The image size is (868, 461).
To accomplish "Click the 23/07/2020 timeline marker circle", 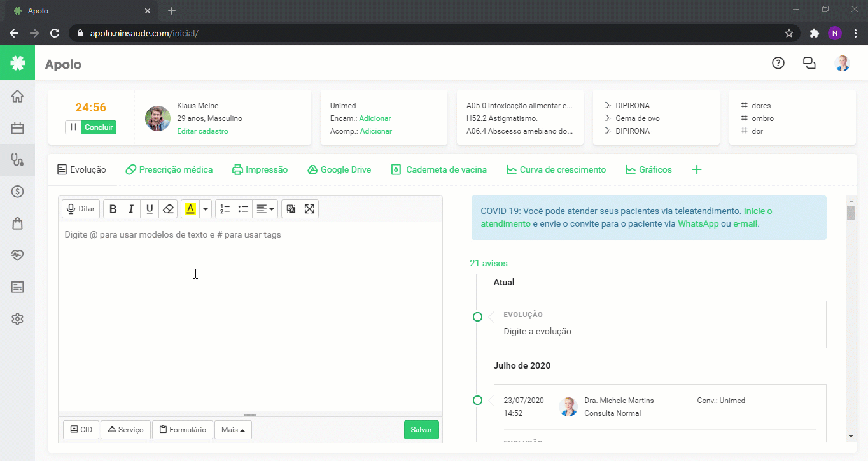I will click(477, 401).
